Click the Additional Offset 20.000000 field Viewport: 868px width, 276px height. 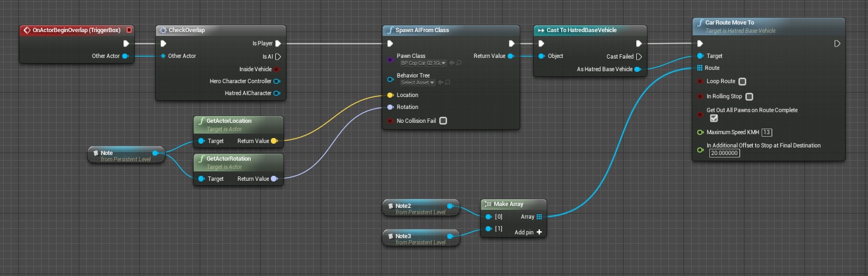(724, 153)
